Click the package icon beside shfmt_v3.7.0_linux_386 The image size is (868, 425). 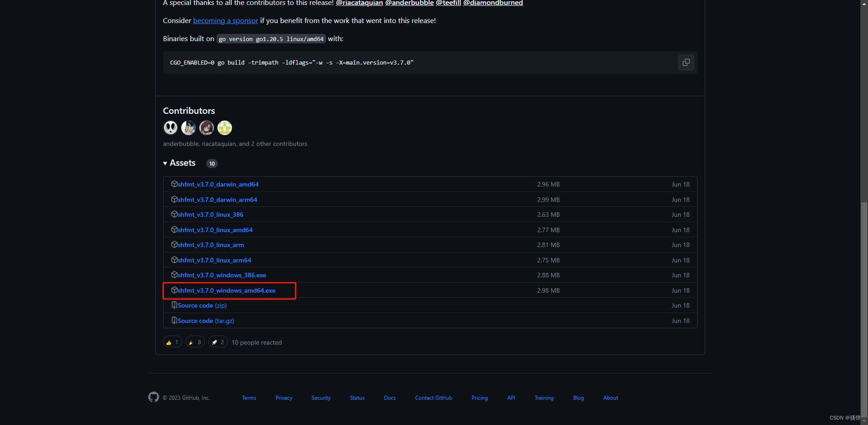(174, 214)
